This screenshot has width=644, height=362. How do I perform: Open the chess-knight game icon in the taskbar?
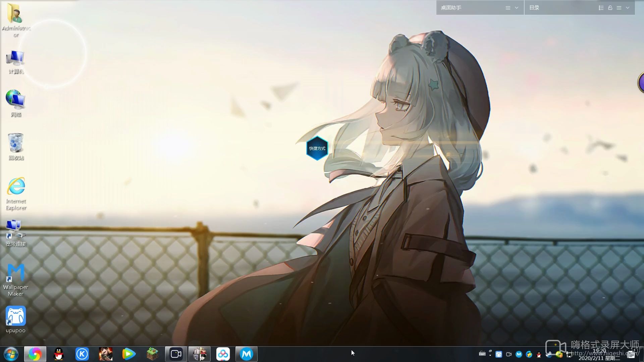(200, 354)
